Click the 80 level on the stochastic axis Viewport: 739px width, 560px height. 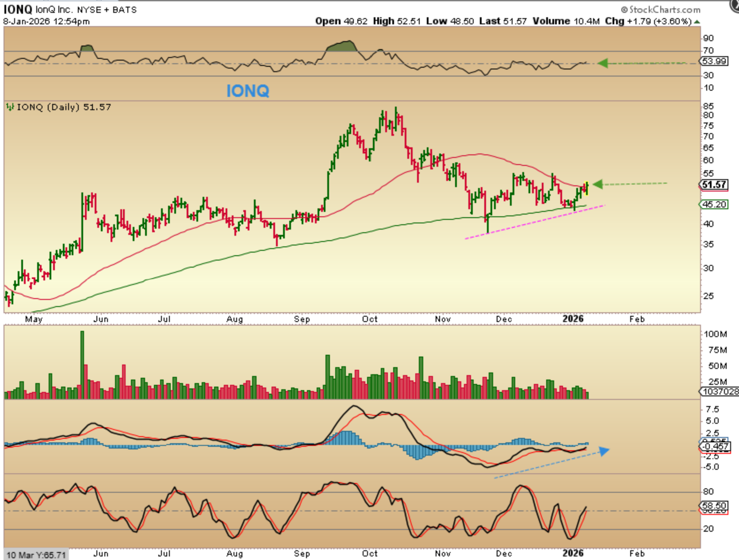coord(708,491)
